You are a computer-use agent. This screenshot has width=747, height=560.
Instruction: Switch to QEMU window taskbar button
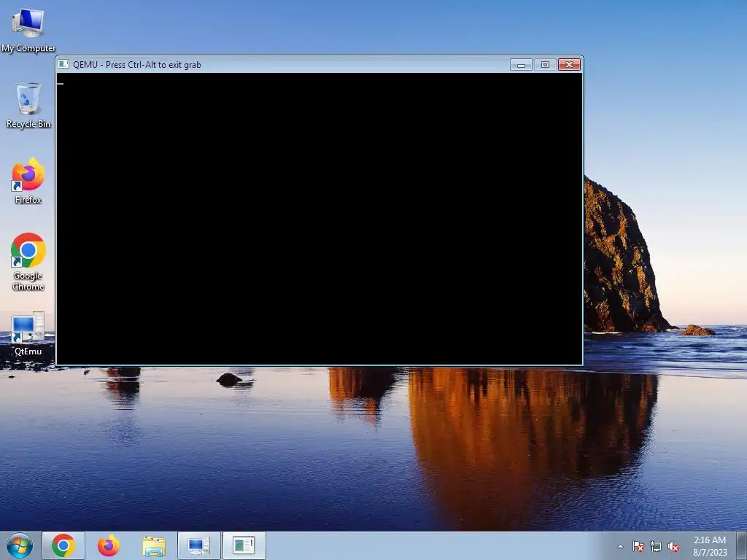point(244,545)
